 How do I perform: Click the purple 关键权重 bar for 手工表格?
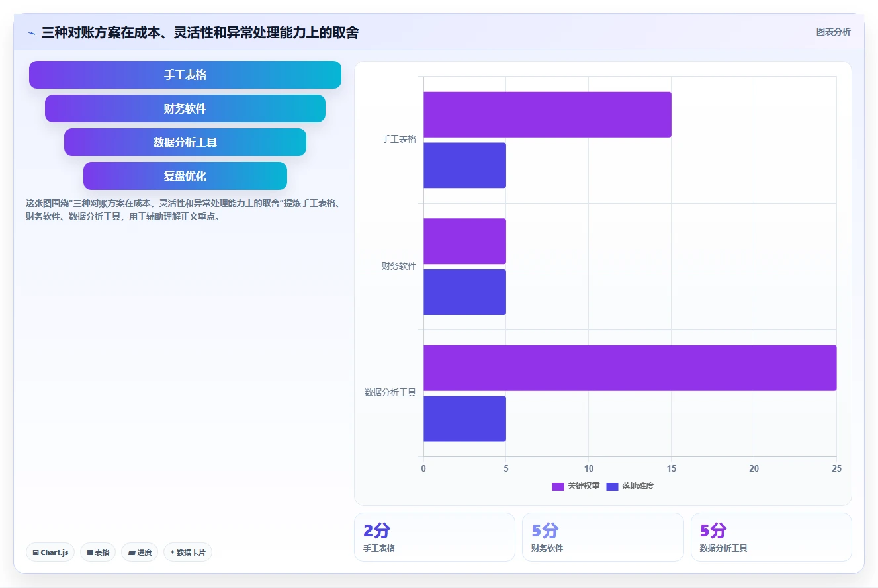pos(547,114)
